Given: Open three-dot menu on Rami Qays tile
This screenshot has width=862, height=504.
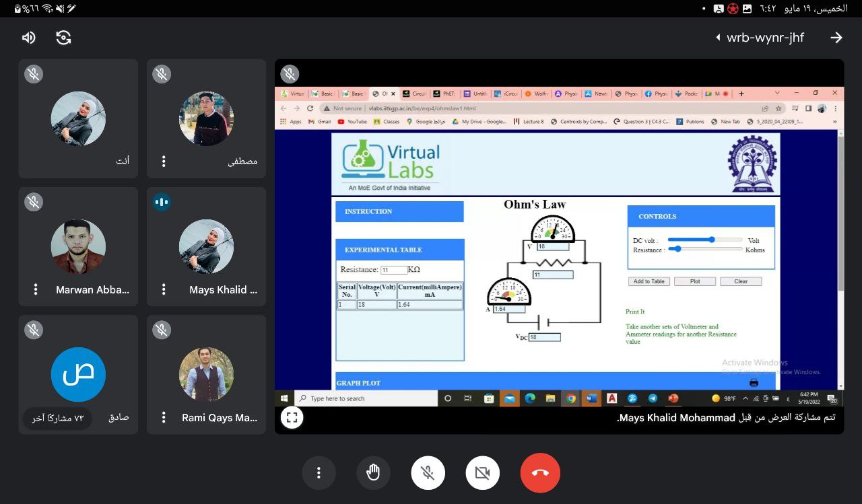Looking at the screenshot, I should [164, 417].
